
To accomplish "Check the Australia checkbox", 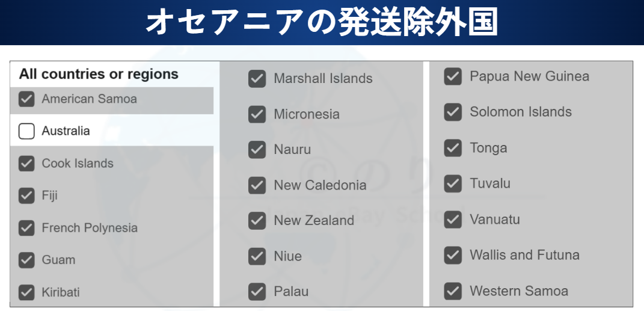I will (26, 131).
